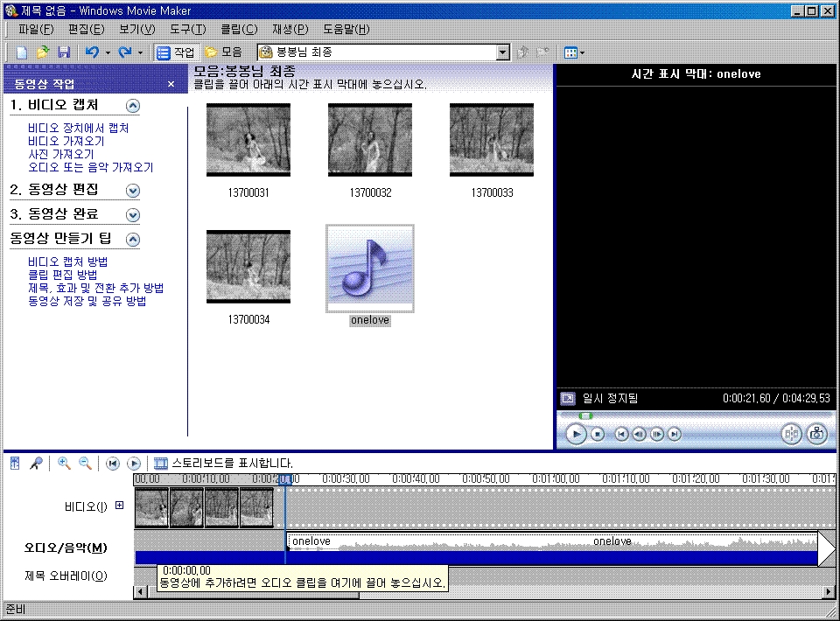Toggle the 작업 (Tasks) pane button
Image resolution: width=840 pixels, height=621 pixels.
pyautogui.click(x=176, y=52)
